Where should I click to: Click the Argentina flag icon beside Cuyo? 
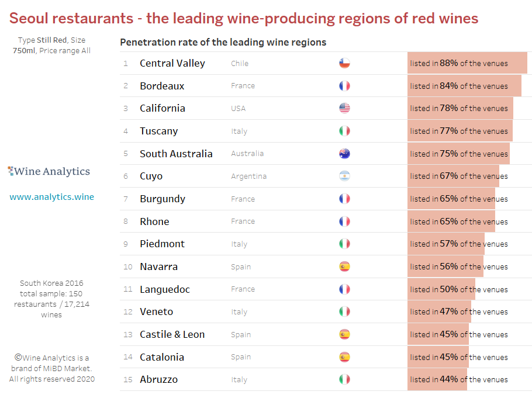[x=344, y=176]
